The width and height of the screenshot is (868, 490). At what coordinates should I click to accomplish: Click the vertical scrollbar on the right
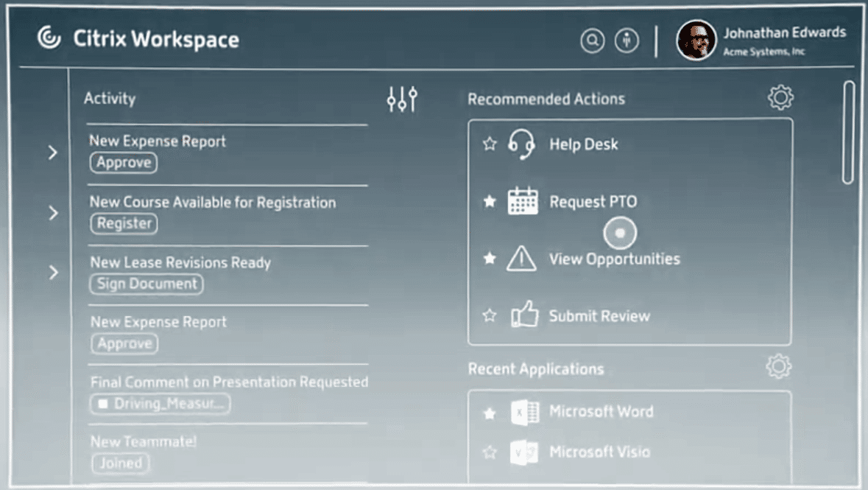pyautogui.click(x=848, y=132)
